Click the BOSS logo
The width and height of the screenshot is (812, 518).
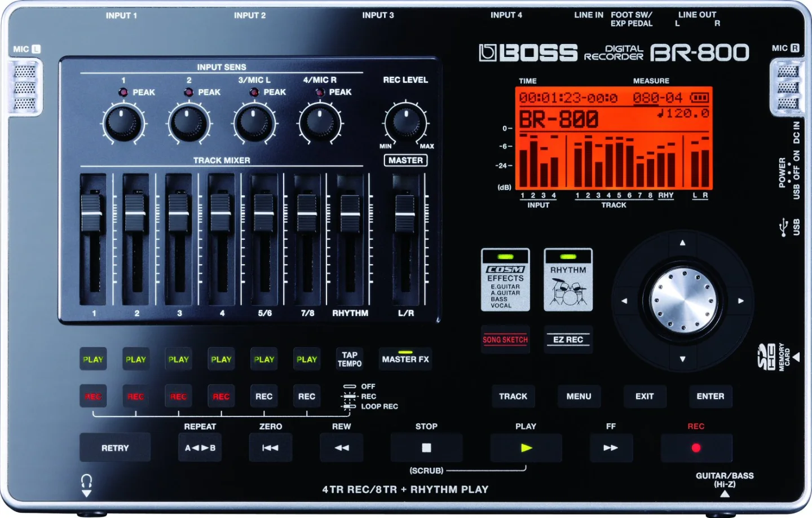coord(528,52)
